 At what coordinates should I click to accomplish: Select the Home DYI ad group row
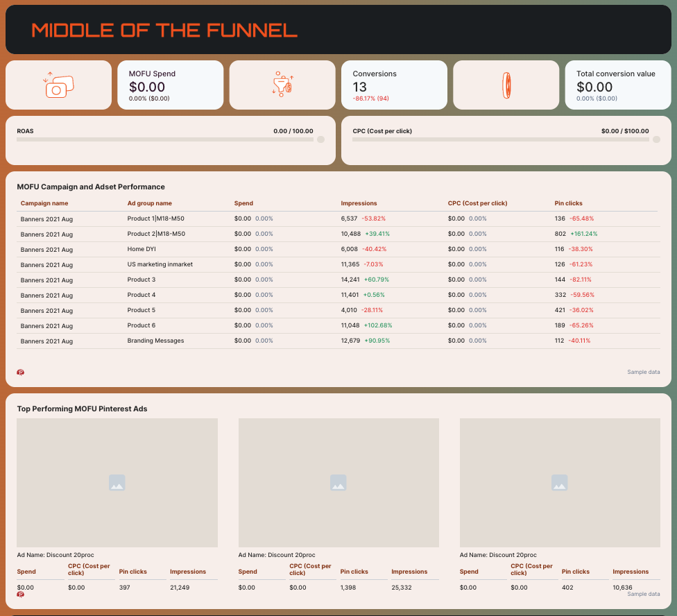(x=141, y=249)
